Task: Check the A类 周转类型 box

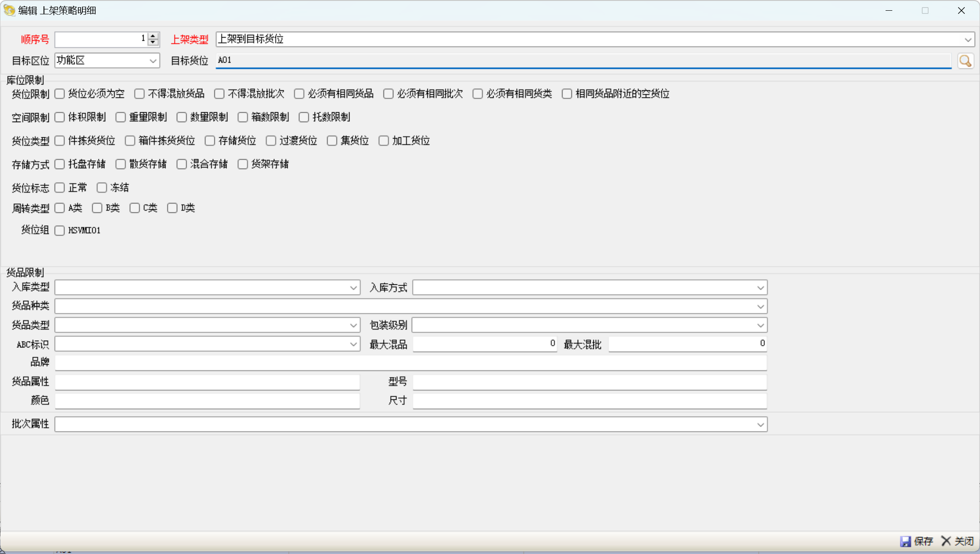Action: click(x=60, y=208)
